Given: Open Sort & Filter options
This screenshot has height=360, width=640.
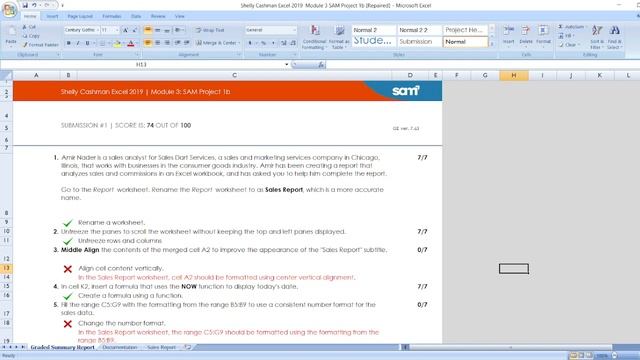Looking at the screenshot, I should coord(597,37).
